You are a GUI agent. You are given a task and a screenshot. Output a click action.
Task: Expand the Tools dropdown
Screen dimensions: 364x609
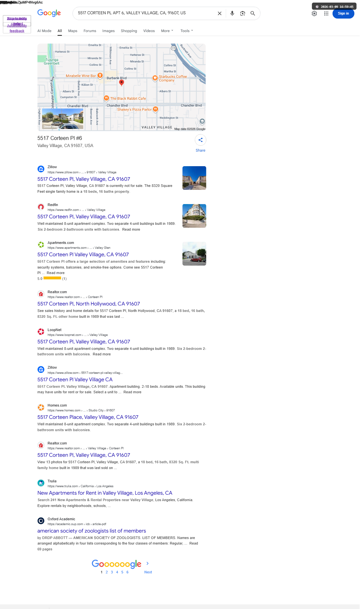point(187,31)
